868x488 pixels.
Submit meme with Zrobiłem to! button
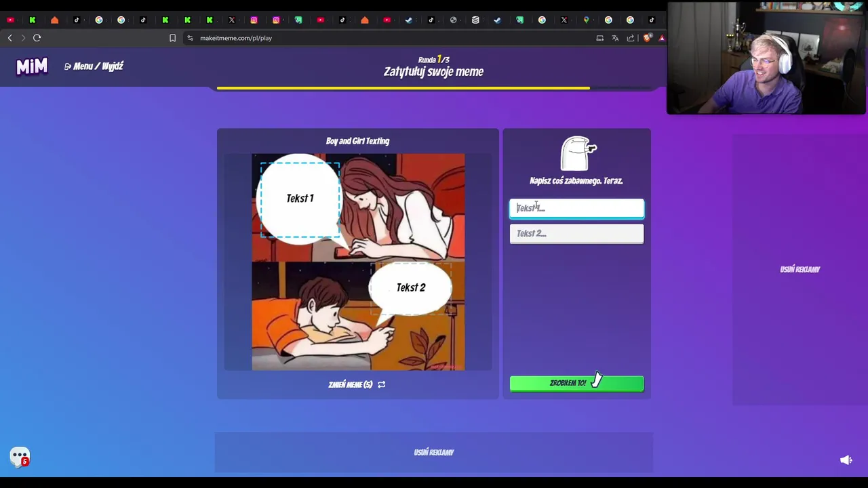point(576,383)
